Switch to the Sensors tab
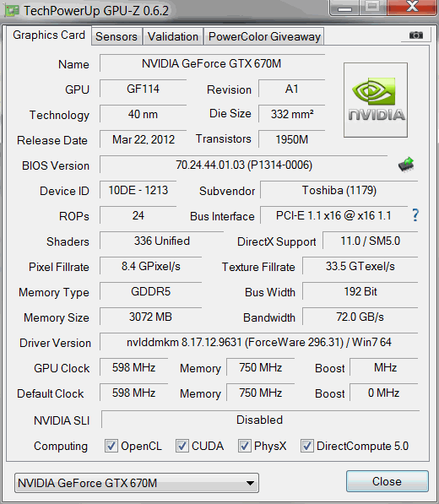Image resolution: width=439 pixels, height=504 pixels. point(117,36)
